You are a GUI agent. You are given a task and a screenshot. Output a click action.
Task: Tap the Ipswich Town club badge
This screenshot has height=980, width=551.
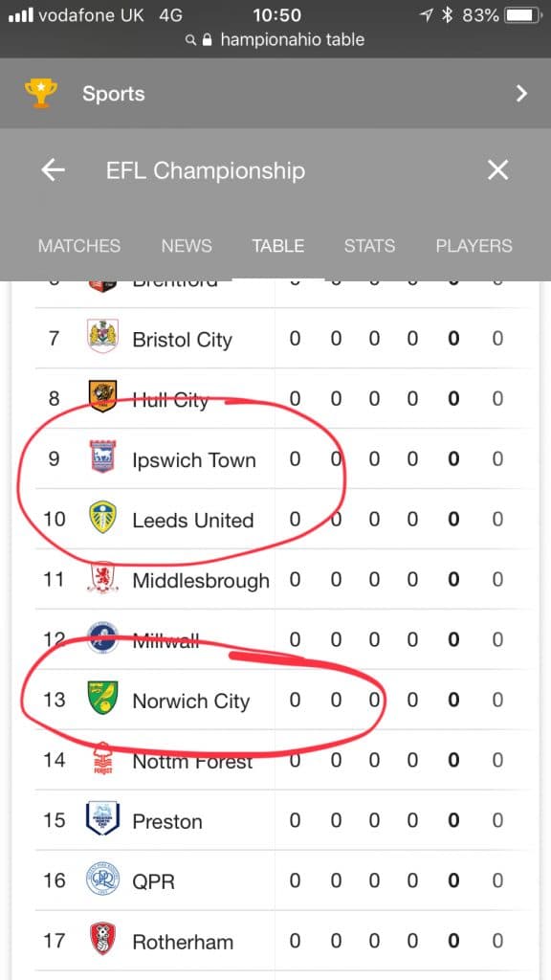(103, 457)
